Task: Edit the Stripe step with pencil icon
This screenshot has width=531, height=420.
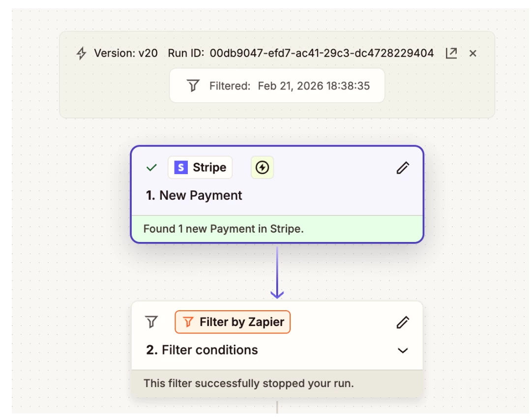Action: [x=403, y=168]
